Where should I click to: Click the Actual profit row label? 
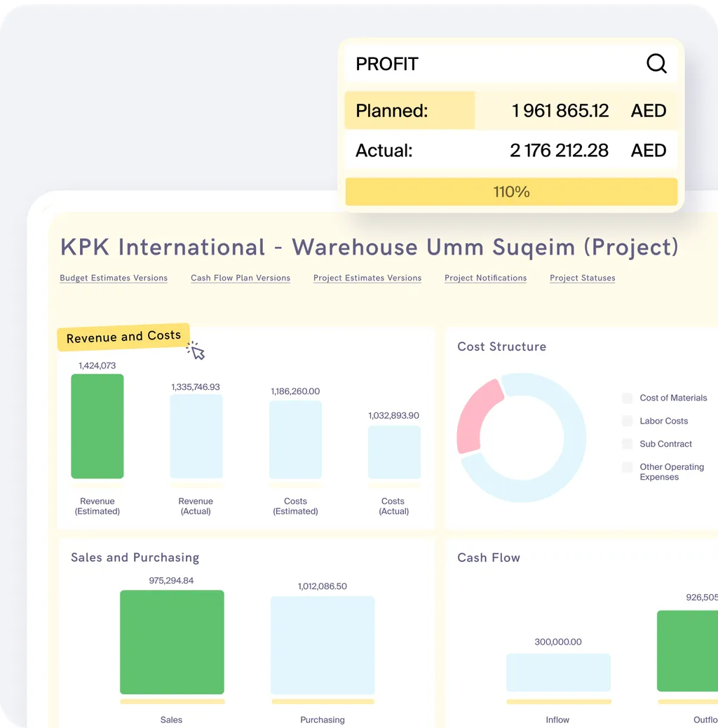pyautogui.click(x=384, y=150)
